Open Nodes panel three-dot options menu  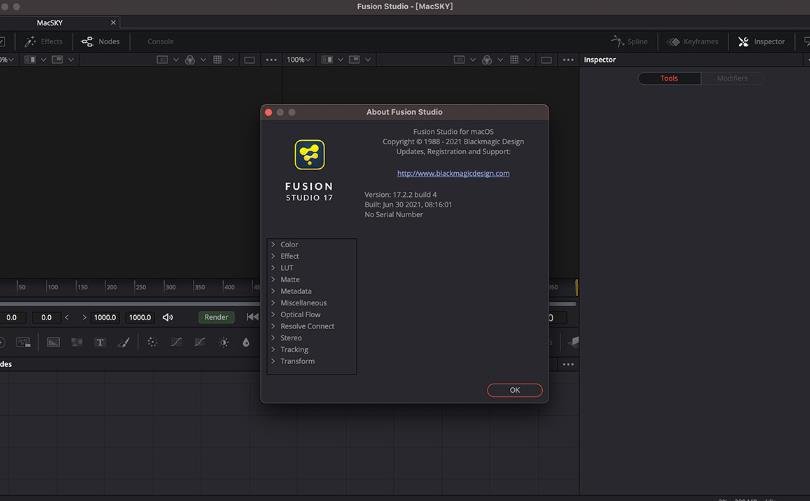pos(568,364)
